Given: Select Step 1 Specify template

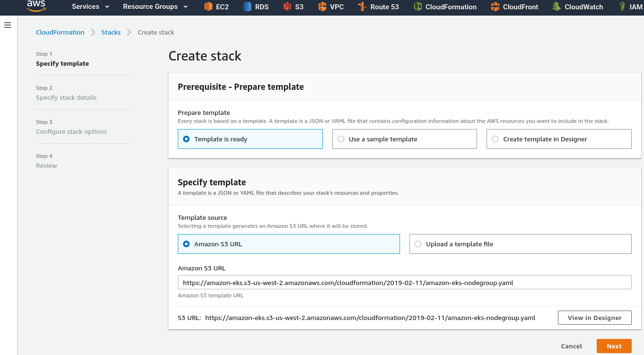Looking at the screenshot, I should (62, 59).
